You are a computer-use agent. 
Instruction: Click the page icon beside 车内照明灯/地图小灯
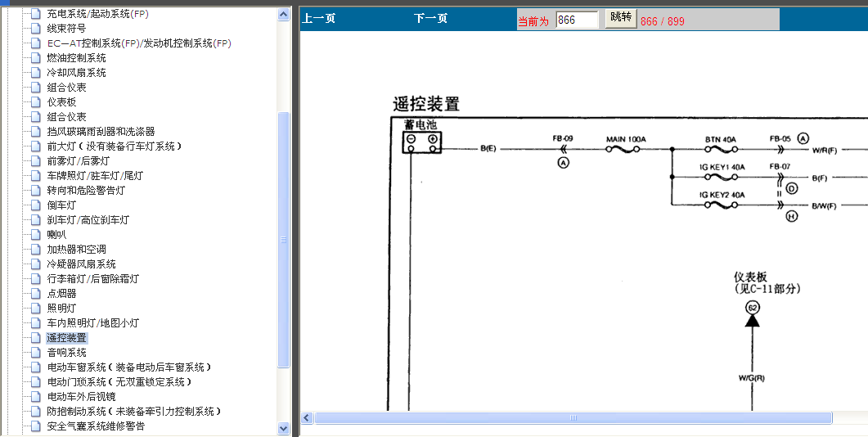coord(35,323)
